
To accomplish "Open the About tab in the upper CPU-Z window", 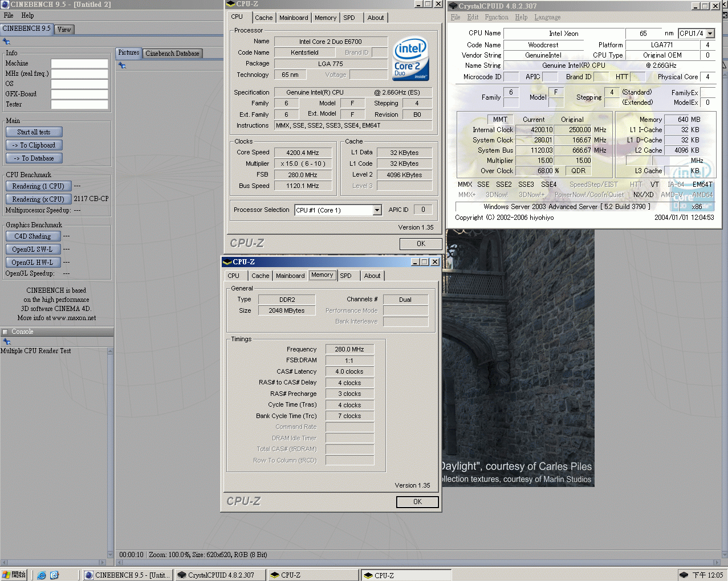I will tap(376, 18).
